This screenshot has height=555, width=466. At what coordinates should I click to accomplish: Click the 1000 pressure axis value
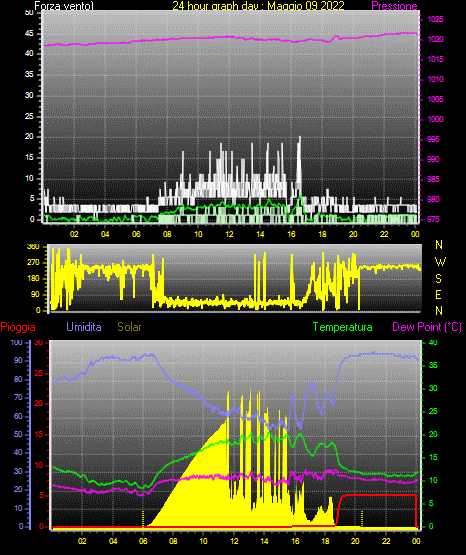(x=435, y=119)
